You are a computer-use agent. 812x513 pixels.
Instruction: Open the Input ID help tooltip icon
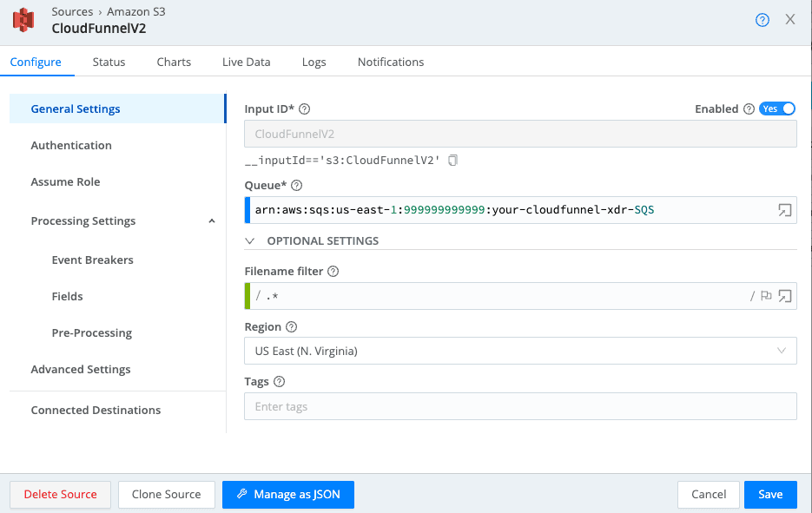click(303, 109)
